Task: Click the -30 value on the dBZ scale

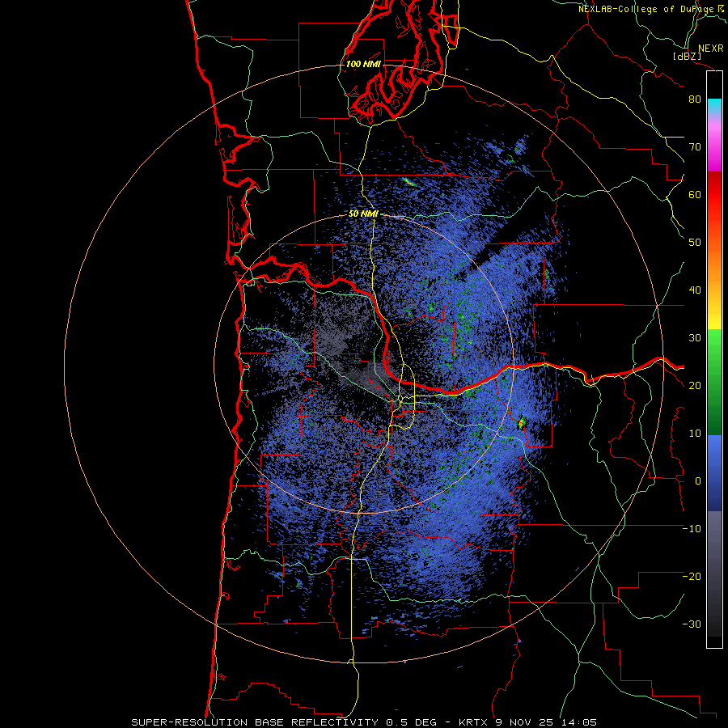Action: [692, 624]
